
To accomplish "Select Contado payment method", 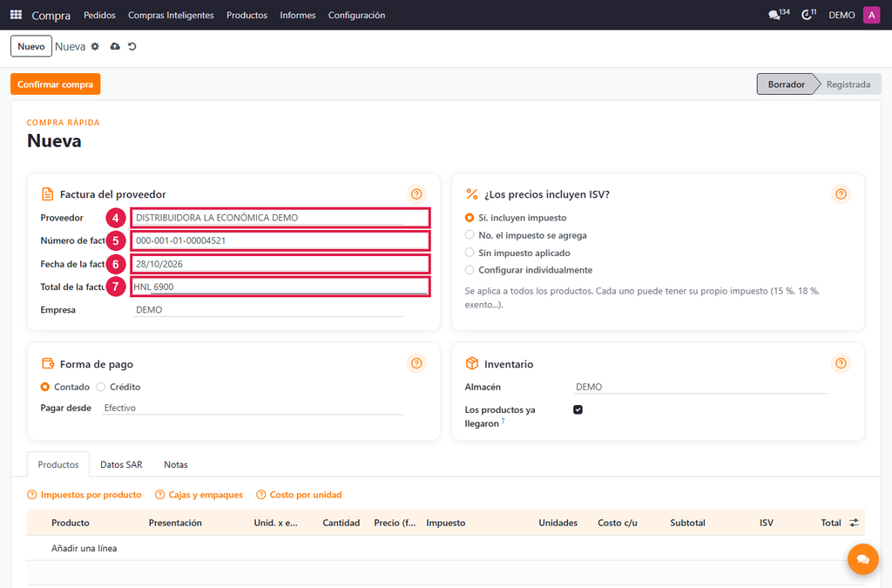I will point(45,387).
